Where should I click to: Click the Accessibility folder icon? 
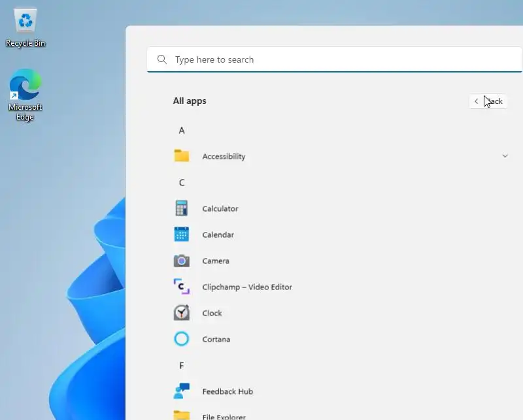pyautogui.click(x=182, y=155)
